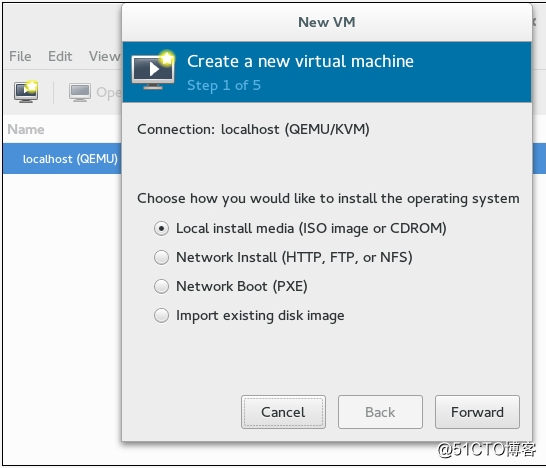Select the localhost (QEMU) connection row
Screen dimensions: 546x468
63,159
